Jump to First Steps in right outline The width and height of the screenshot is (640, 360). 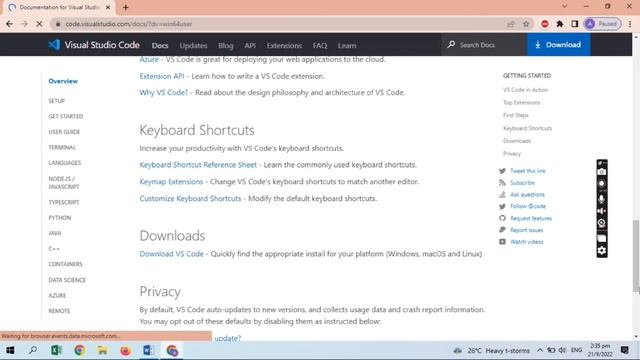click(x=516, y=115)
